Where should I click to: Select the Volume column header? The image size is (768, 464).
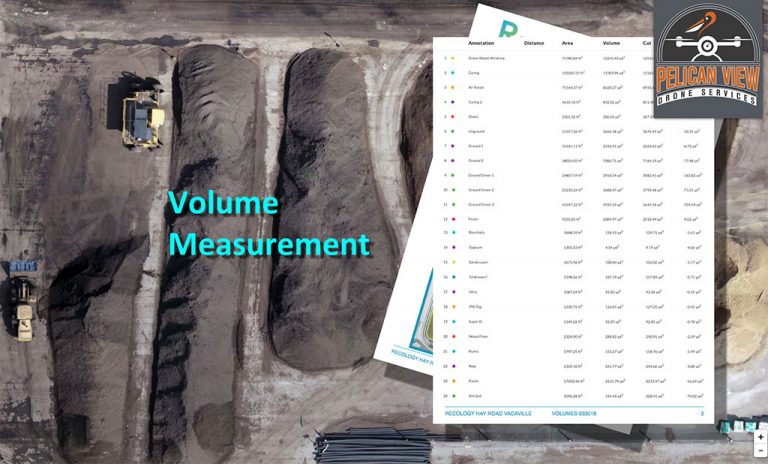point(611,43)
